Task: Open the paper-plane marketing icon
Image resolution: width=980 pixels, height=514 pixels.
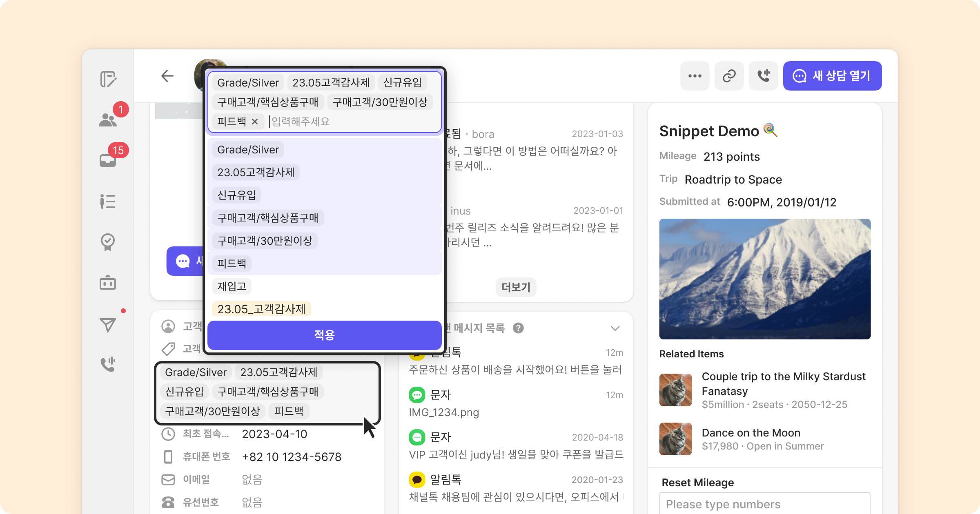Action: [x=108, y=325]
